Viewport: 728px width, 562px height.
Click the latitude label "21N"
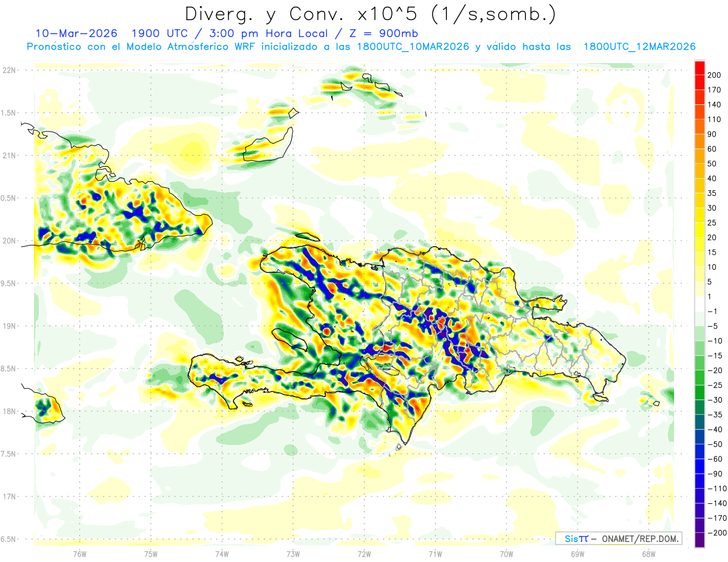click(9, 155)
